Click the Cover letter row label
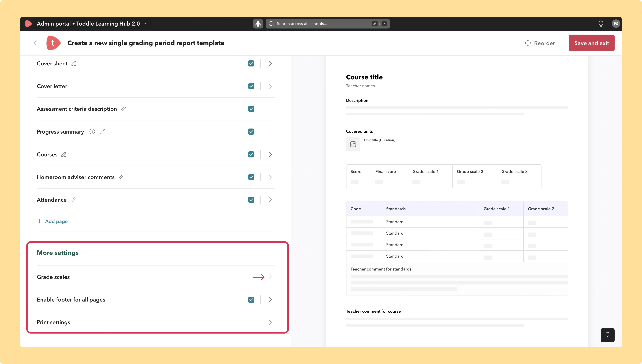The width and height of the screenshot is (642, 364). click(52, 86)
